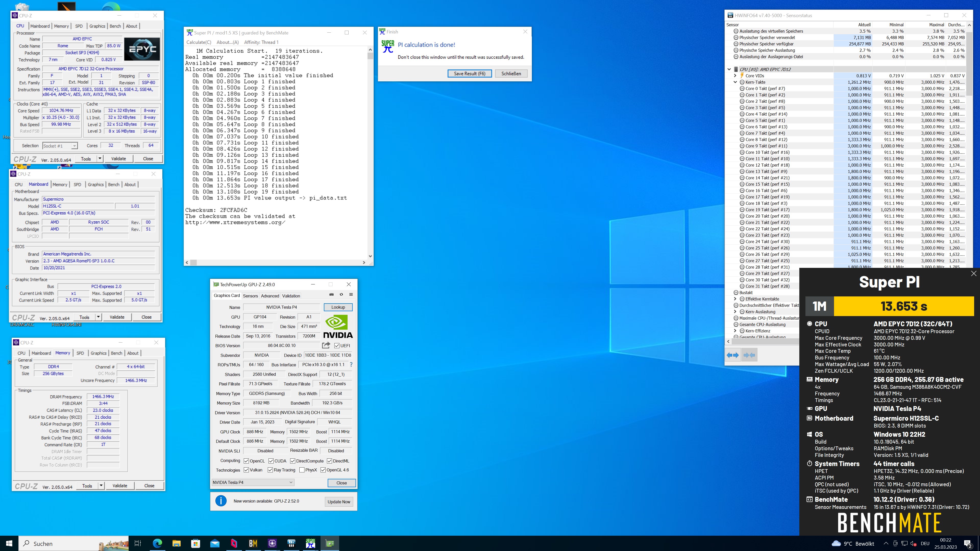Toggle DirectML checkbox in GPU-Z
980x551 pixels.
329,461
